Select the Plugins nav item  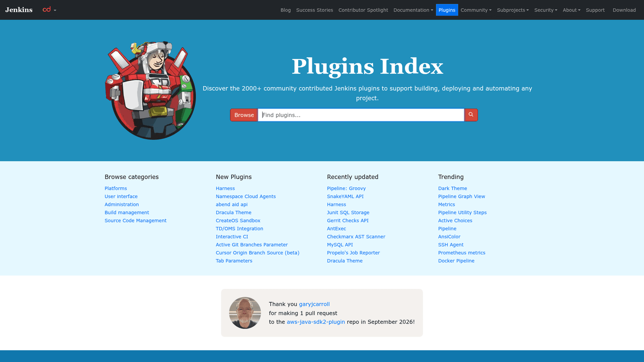pyautogui.click(x=447, y=10)
